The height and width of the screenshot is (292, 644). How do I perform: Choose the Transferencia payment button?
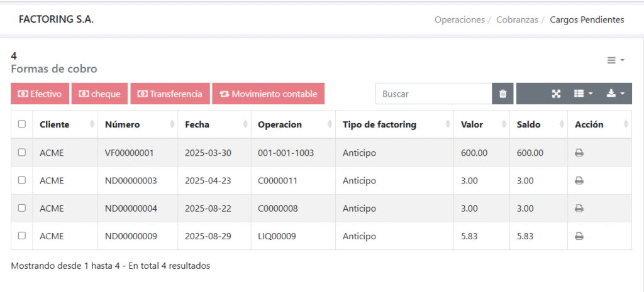(169, 94)
